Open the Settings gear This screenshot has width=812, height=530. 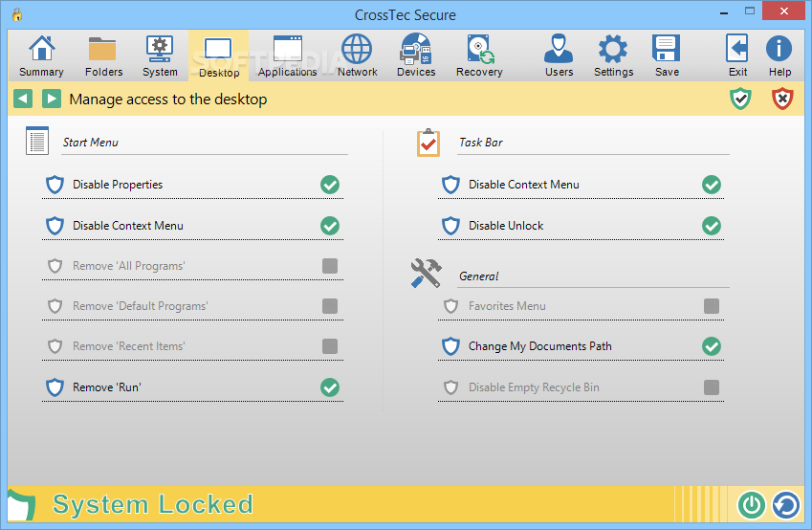click(x=613, y=55)
